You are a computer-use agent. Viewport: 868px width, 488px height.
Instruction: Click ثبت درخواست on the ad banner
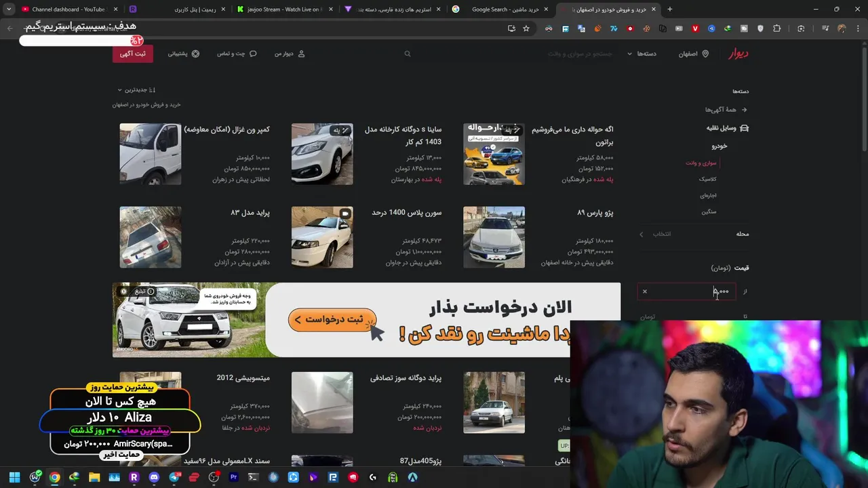coord(332,319)
